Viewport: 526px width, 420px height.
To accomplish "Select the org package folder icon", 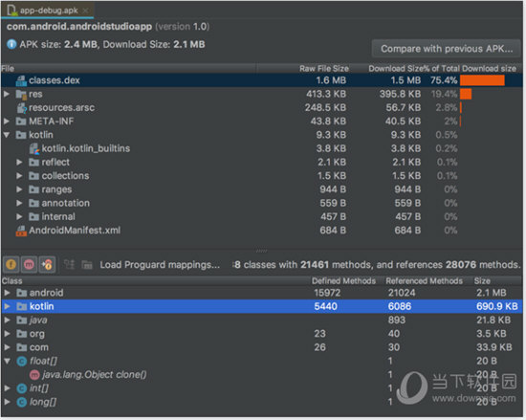I will tap(22, 334).
